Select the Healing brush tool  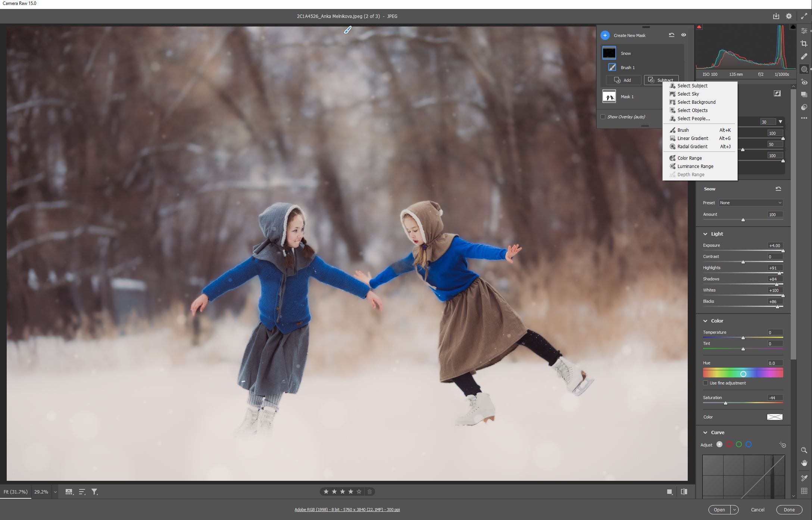click(x=804, y=56)
